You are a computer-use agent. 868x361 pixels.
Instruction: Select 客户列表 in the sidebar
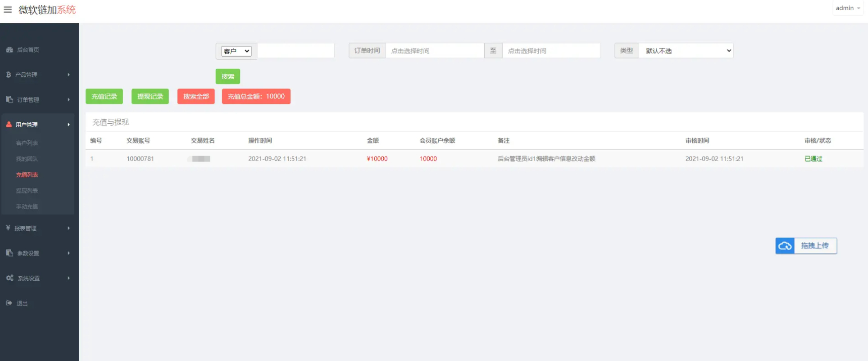(27, 143)
